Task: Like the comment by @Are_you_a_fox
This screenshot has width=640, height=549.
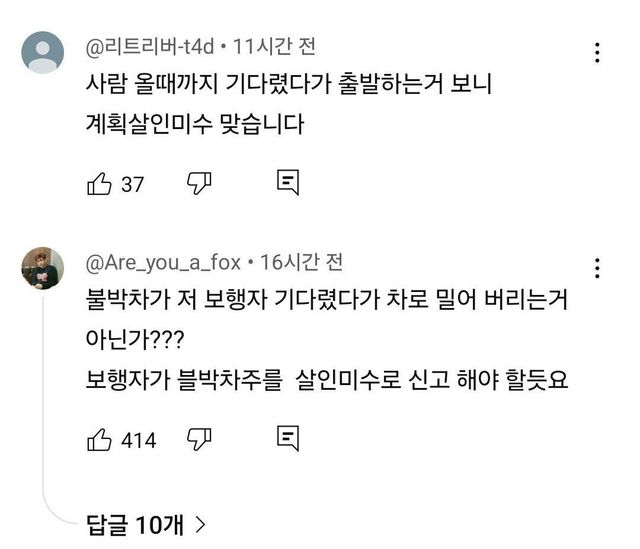Action: pos(99,438)
